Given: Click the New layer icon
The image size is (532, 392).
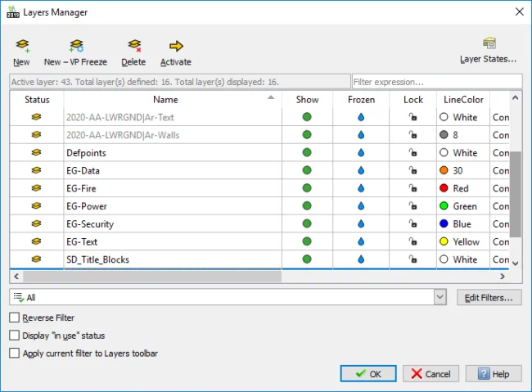Looking at the screenshot, I should 21,47.
